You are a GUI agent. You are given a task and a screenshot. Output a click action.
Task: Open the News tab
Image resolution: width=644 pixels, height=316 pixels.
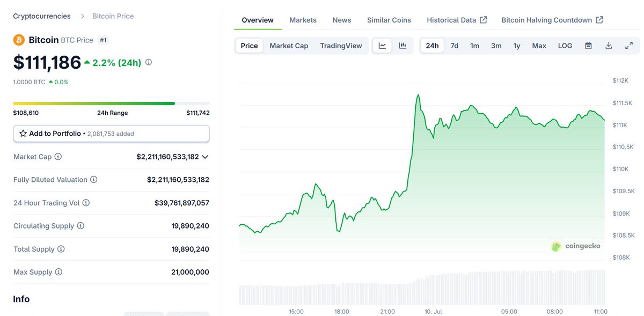click(342, 20)
